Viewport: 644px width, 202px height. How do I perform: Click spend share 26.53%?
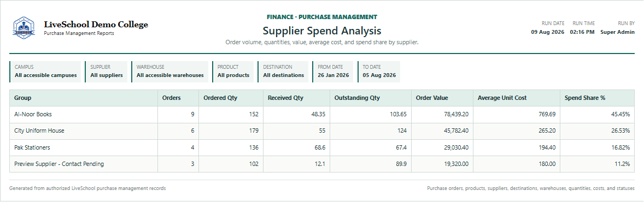click(620, 131)
